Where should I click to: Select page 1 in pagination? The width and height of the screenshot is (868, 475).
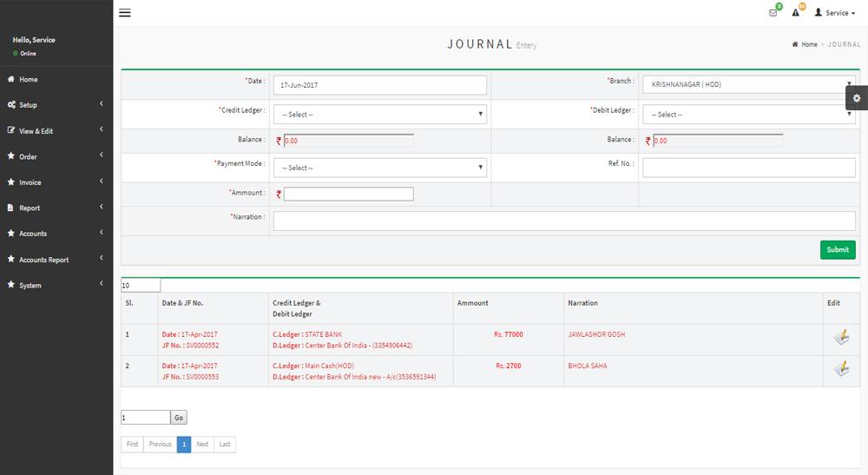(184, 444)
